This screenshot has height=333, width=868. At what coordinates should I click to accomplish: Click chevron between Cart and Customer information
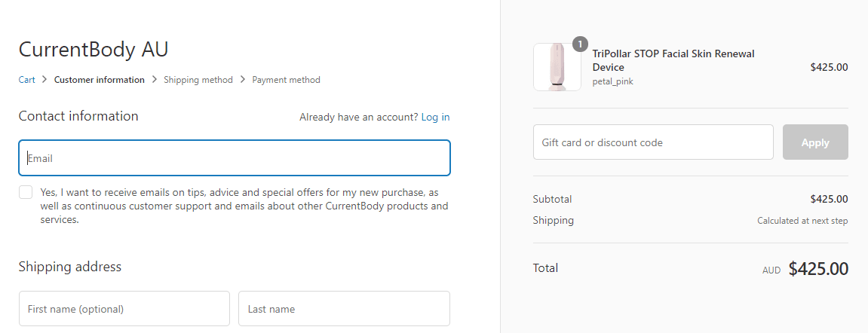(x=45, y=80)
